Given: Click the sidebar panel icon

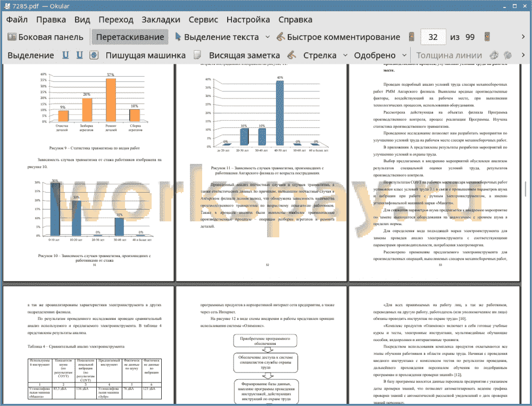Looking at the screenshot, I should click(x=12, y=37).
